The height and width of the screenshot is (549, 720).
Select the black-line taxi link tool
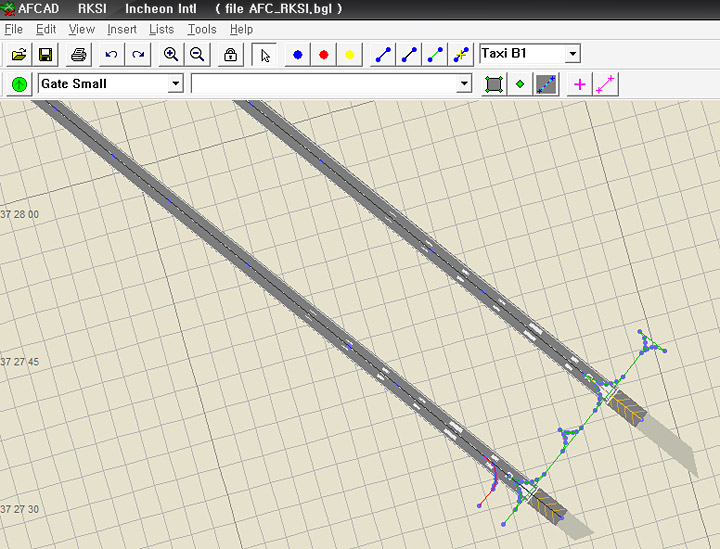coord(409,55)
